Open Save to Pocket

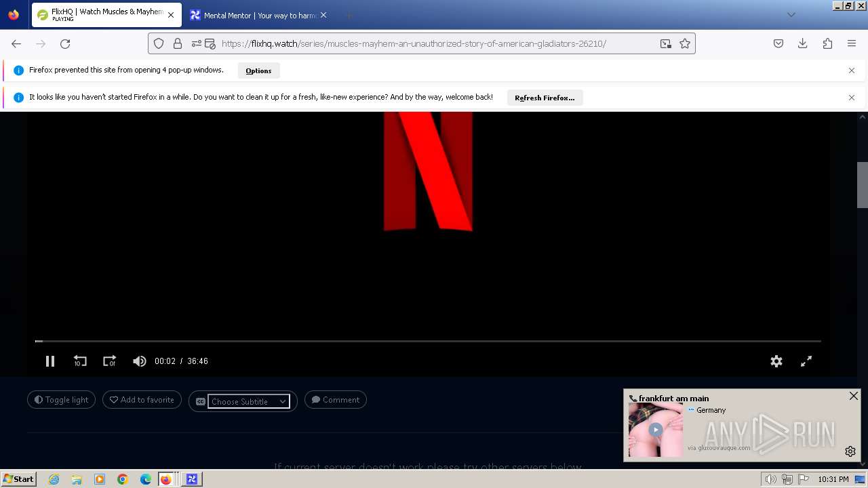point(778,43)
